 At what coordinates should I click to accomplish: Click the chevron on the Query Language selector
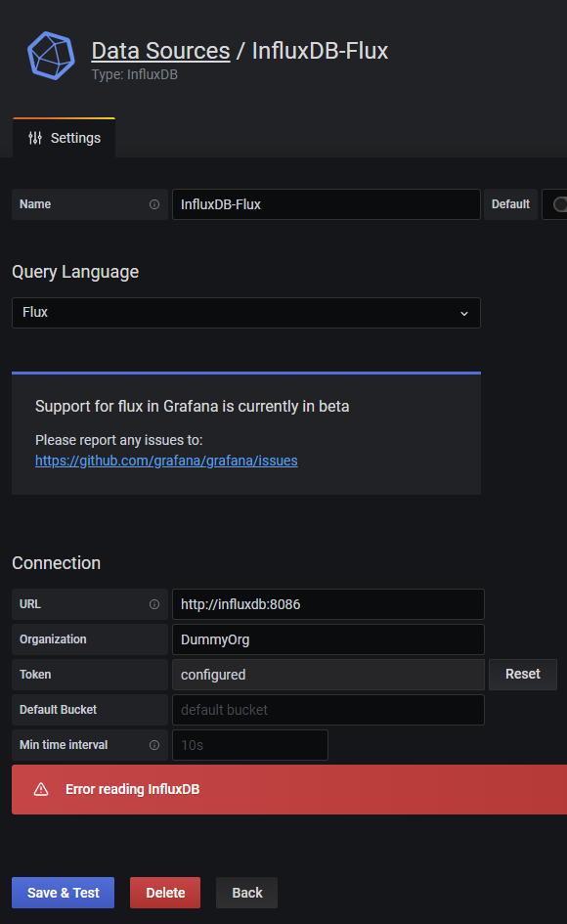point(463,313)
